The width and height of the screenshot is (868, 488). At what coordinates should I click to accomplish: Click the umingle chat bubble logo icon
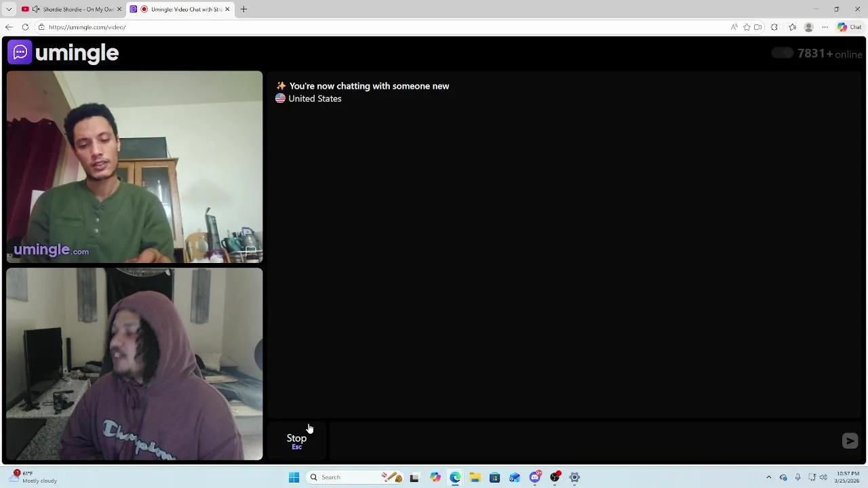pyautogui.click(x=20, y=52)
